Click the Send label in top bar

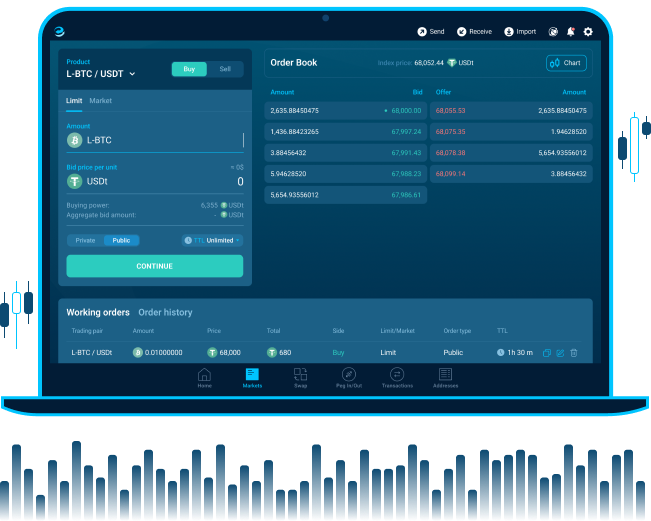(437, 32)
